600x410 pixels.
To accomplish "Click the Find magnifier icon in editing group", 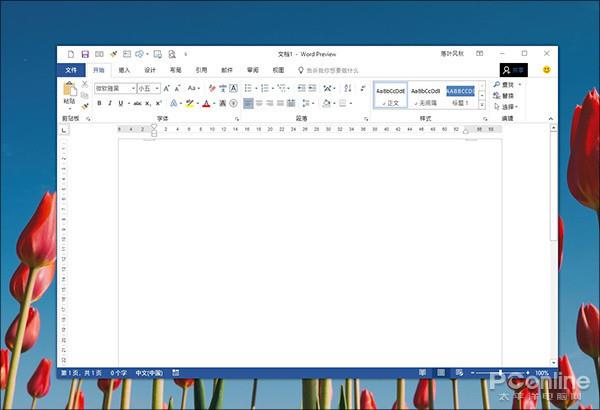I will [497, 85].
